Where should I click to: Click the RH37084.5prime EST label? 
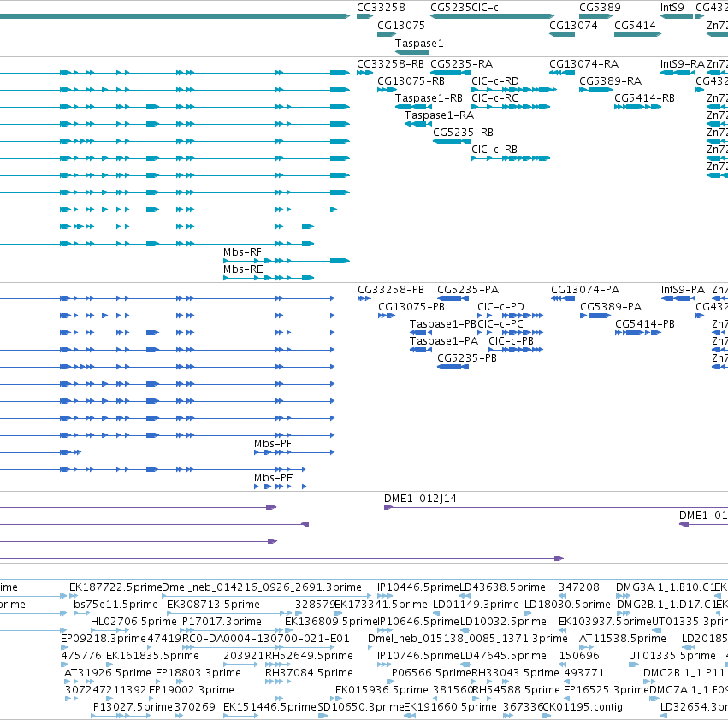(x=309, y=673)
